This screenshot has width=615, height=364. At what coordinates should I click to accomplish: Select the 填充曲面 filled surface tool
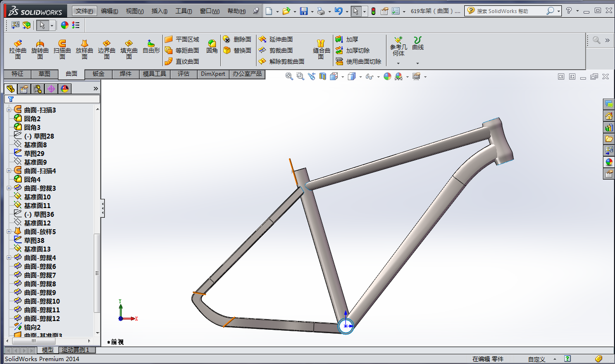coord(129,49)
